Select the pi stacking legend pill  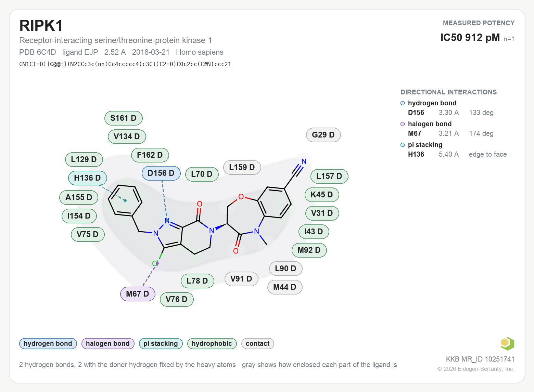[161, 343]
